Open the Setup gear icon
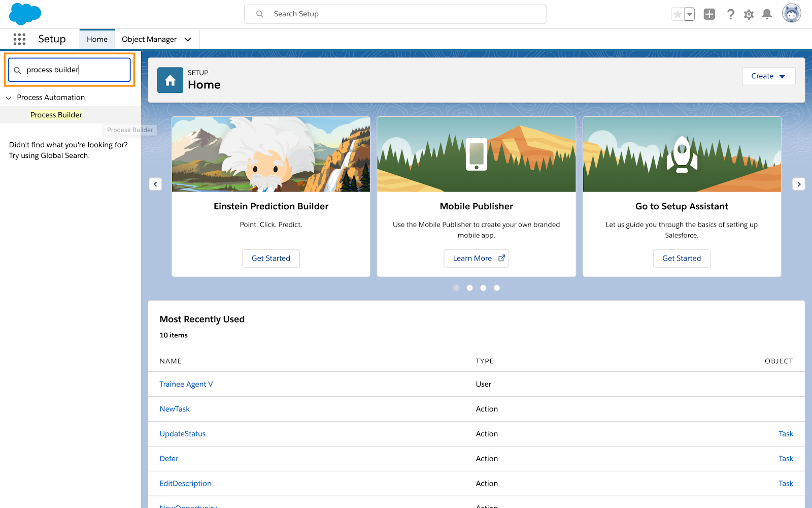Screen dimensions: 812x508 [749, 14]
